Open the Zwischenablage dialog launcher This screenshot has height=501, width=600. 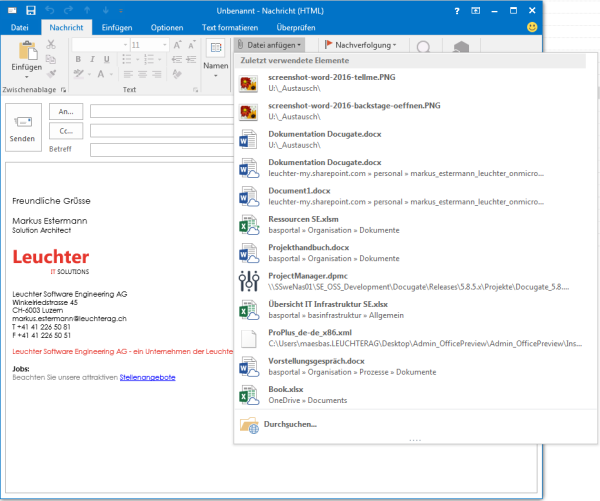click(x=63, y=90)
